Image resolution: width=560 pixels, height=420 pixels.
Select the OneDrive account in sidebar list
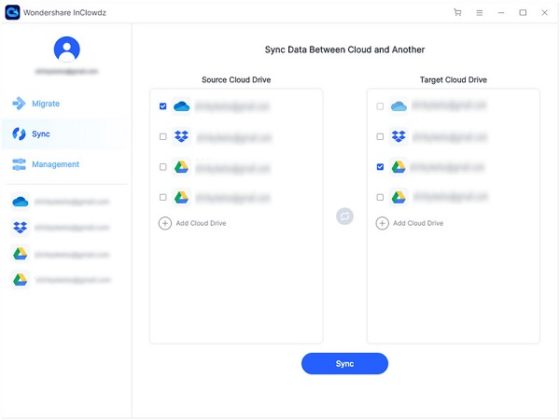click(61, 202)
